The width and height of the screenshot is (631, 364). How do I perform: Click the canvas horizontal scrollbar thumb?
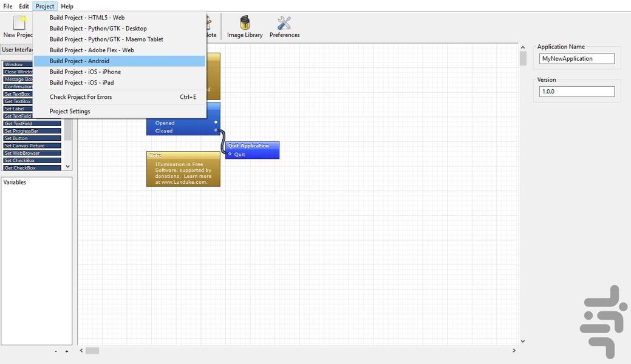point(92,351)
